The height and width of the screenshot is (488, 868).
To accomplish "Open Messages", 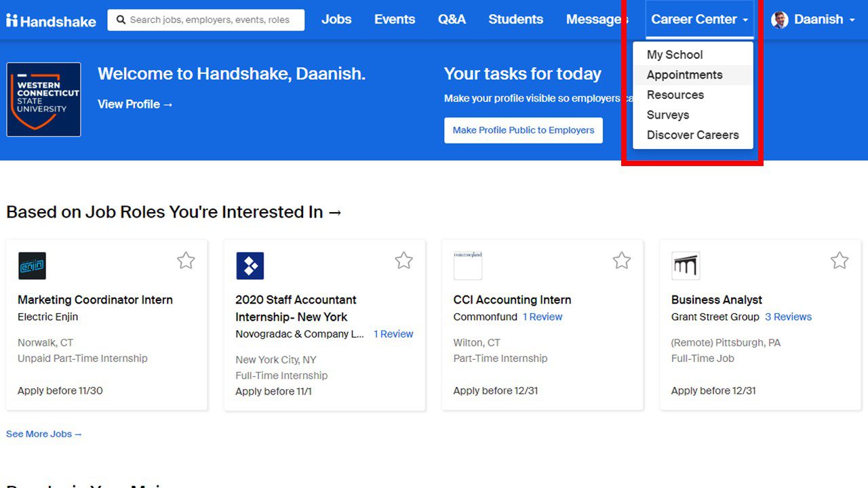I will (x=597, y=20).
